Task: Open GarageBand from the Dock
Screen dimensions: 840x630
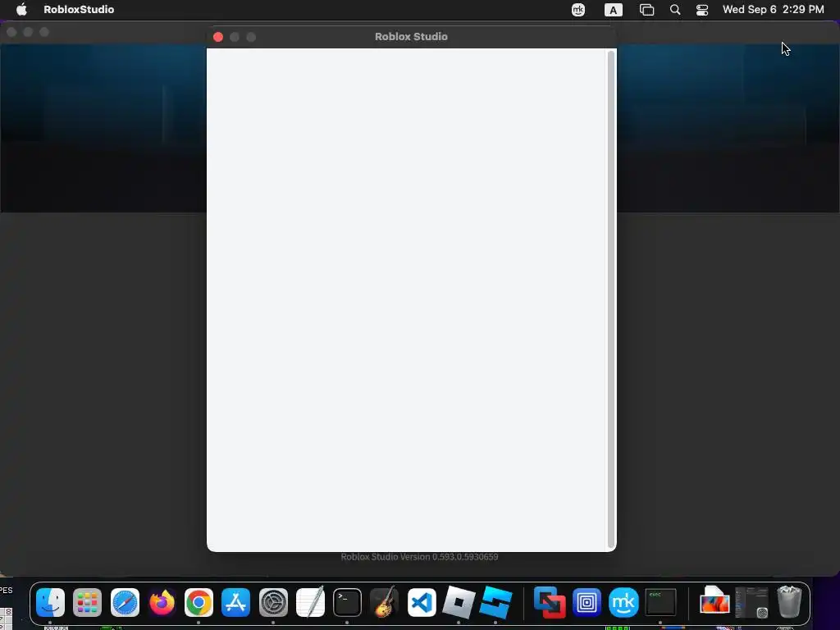Action: coord(384,602)
